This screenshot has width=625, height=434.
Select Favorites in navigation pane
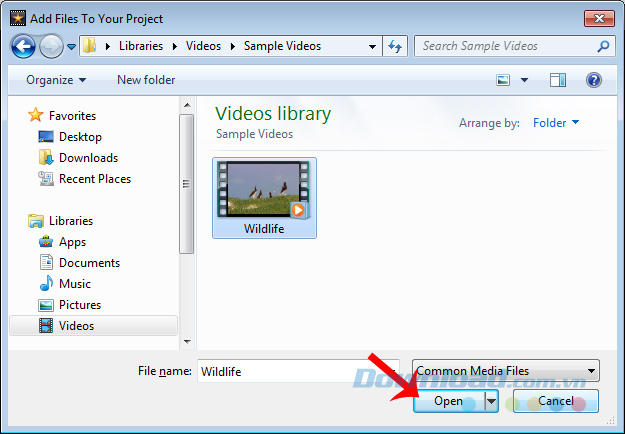pyautogui.click(x=73, y=116)
